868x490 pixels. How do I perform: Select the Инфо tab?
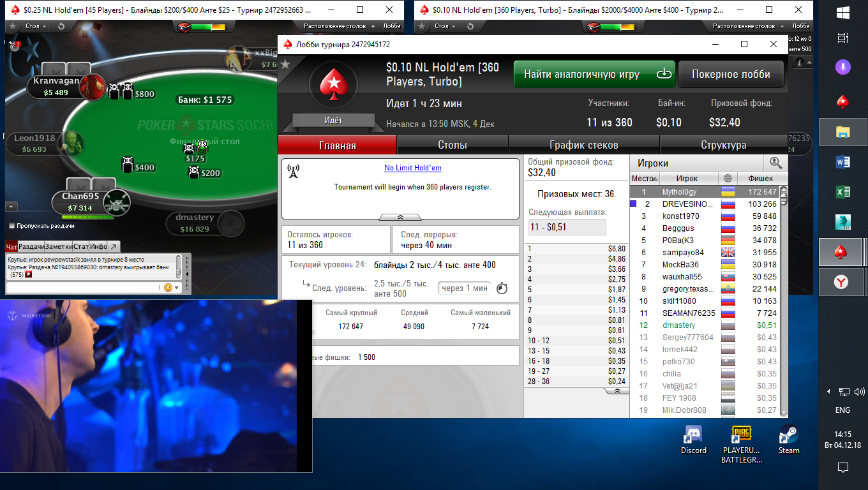coord(98,246)
